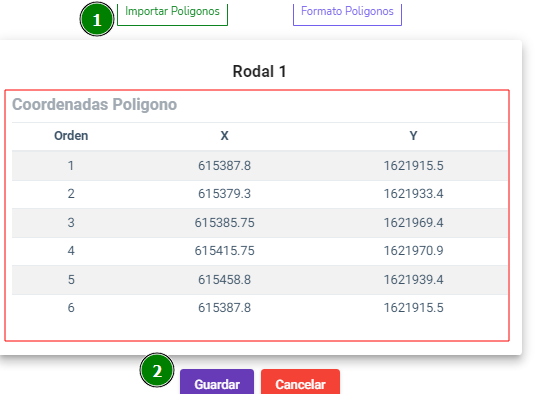Click X coordinate 615385.75
The width and height of the screenshot is (538, 395).
click(x=224, y=223)
